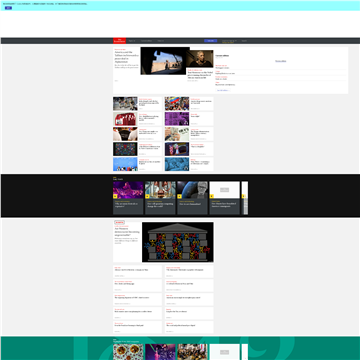
Task: Open the food plates thumbnail in green section
Action: pyautogui.click(x=128, y=352)
